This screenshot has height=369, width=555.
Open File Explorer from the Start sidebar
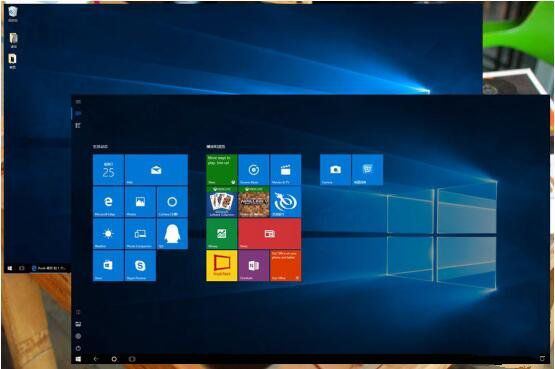click(x=78, y=324)
